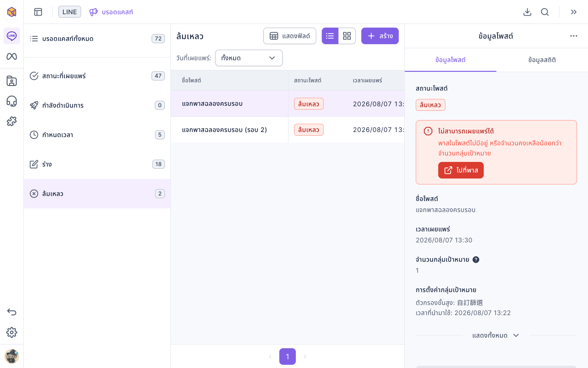Click page 1 in the pagination
The image size is (588, 368).
288,356
